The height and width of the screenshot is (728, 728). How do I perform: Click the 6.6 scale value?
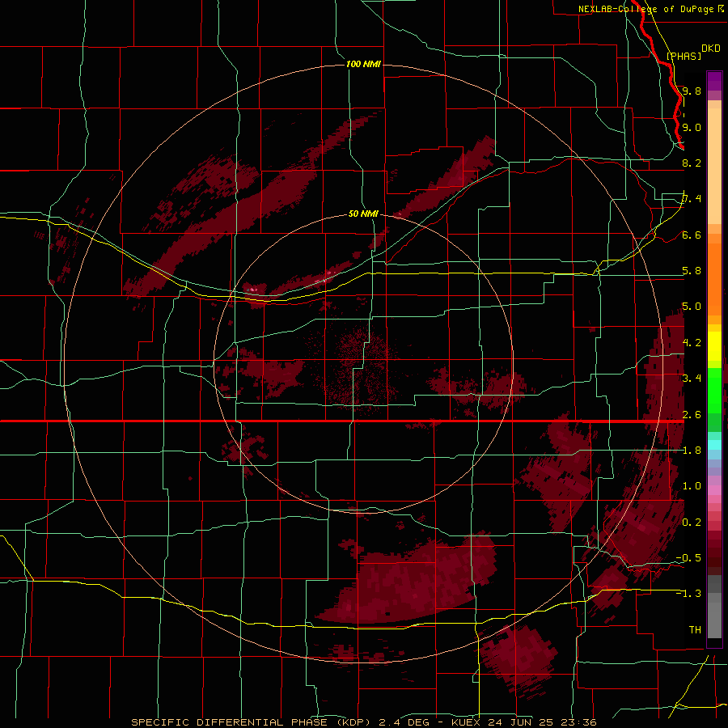pyautogui.click(x=692, y=235)
